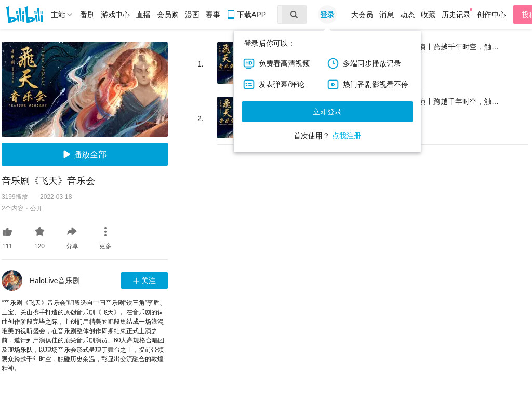Click the phone icon beside 下载APP
532x399 pixels.
(231, 15)
